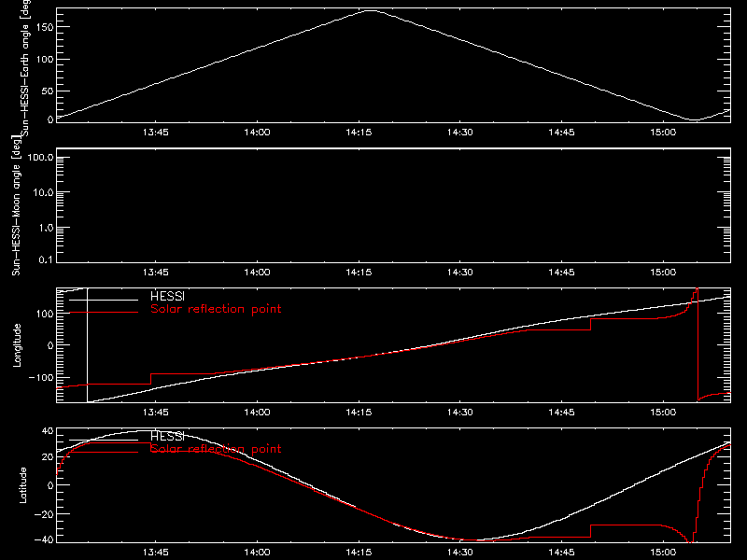Screen dimensions: 747x560
Task: Click 14:45 tick below Moon angle plot
Action: click(x=561, y=273)
